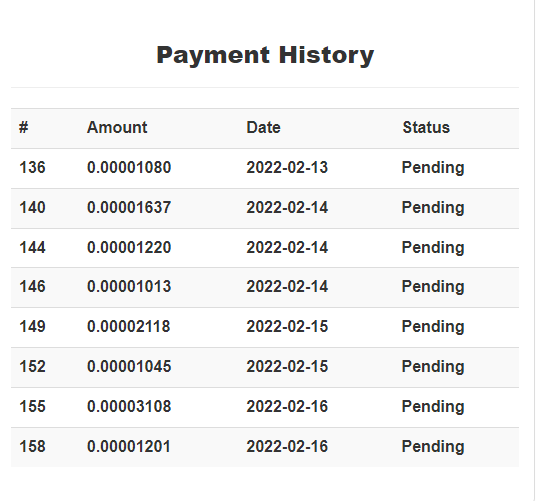Click amount 0.00001080

point(129,167)
